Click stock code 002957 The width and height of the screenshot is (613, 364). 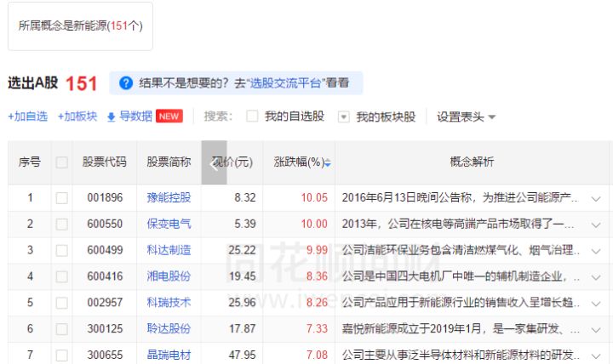point(105,302)
